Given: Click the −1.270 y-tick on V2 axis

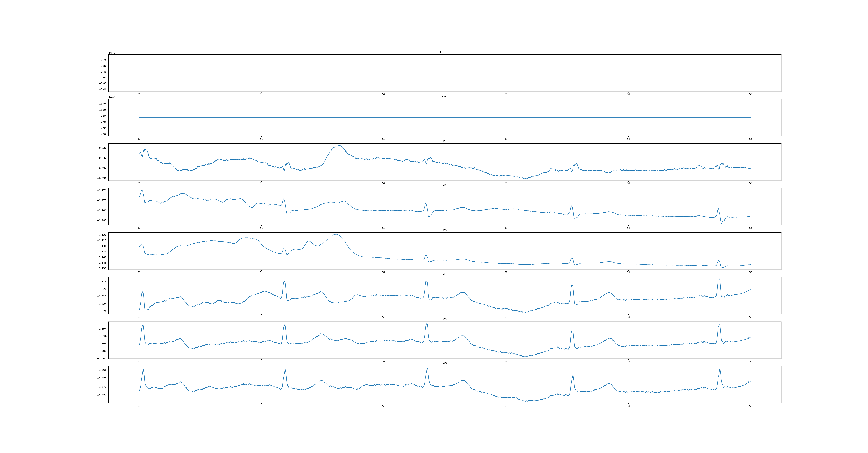Looking at the screenshot, I should [102, 190].
